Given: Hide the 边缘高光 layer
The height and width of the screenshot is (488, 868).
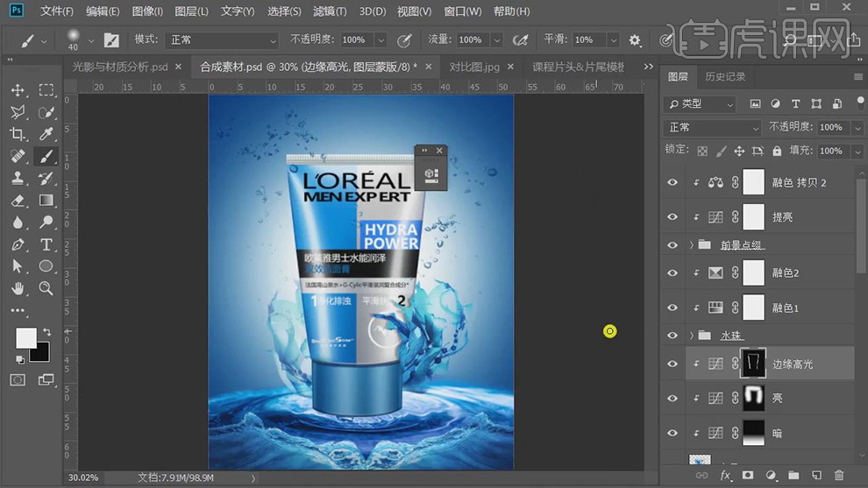Looking at the screenshot, I should coord(672,364).
